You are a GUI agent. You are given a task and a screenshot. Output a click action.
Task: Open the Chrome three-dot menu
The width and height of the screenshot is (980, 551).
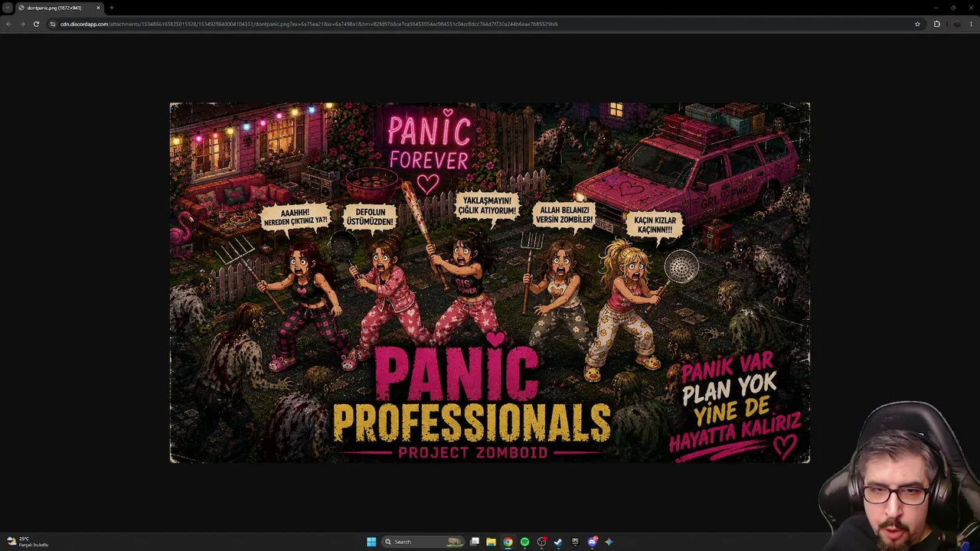(972, 24)
